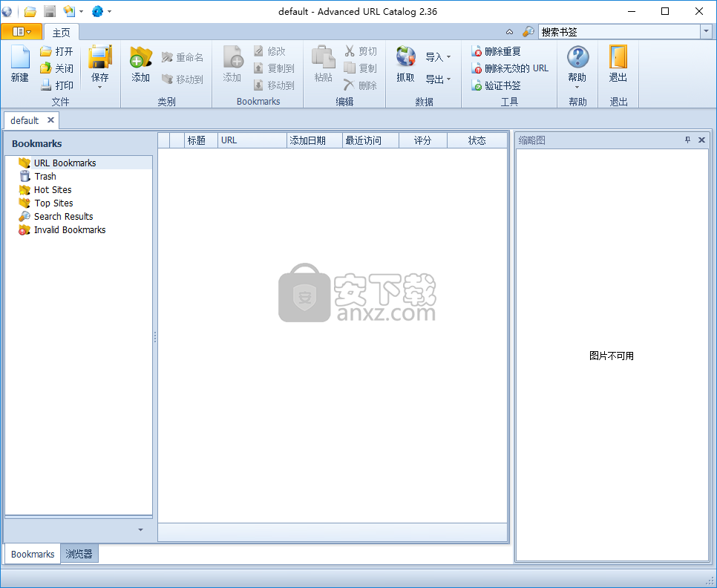Switch to the 浏览器 (Browser) tab
The width and height of the screenshot is (717, 588).
(x=79, y=554)
